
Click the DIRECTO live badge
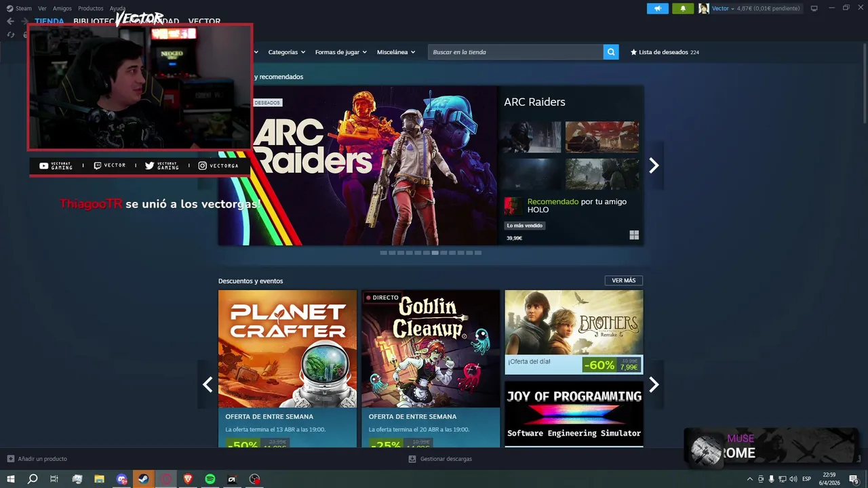382,298
